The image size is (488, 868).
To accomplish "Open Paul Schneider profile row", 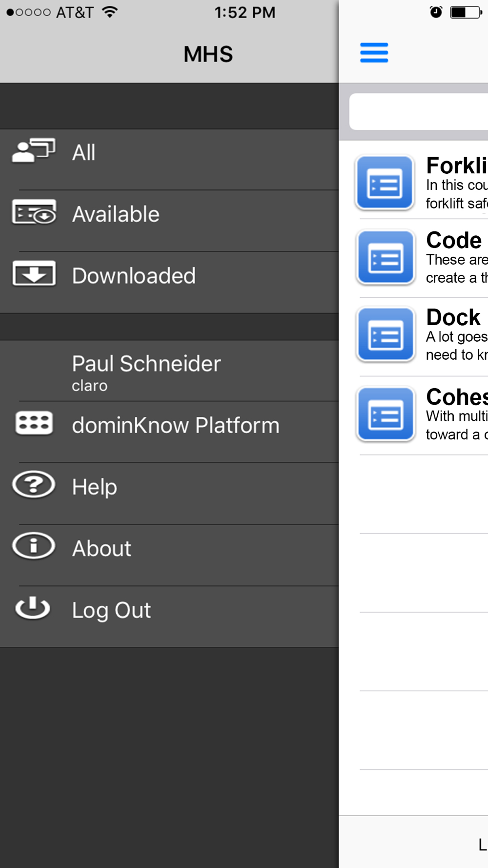I will pos(146,371).
